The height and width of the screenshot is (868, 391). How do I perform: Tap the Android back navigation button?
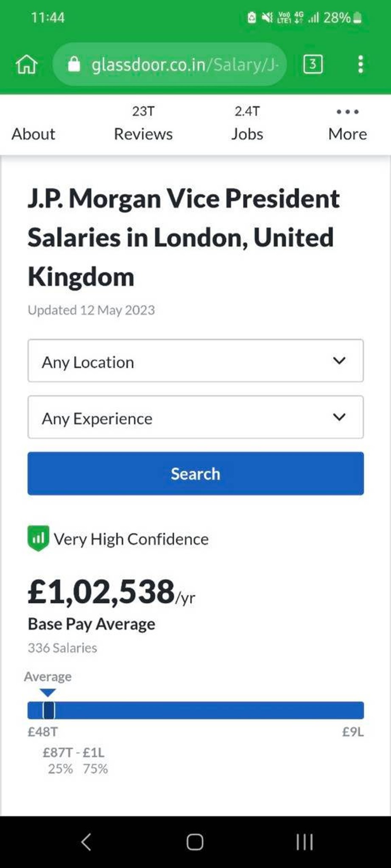pyautogui.click(x=86, y=842)
